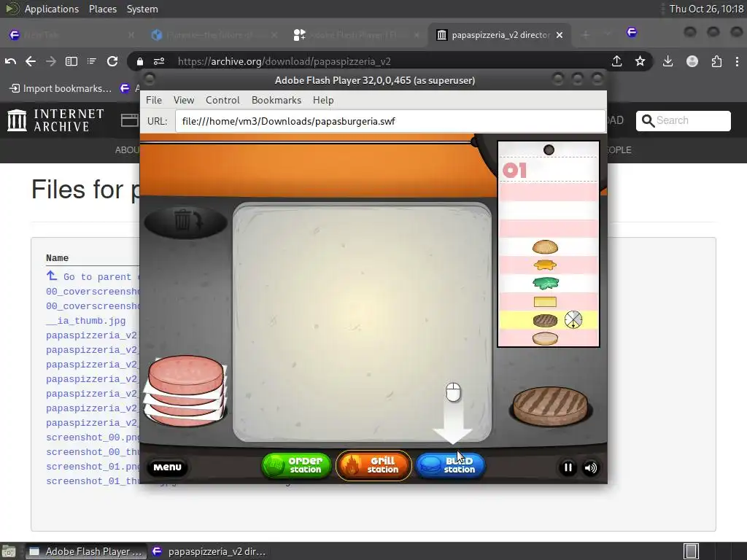Open the System menu in top panel
Viewport: 747px width, 560px height.
[x=142, y=9]
